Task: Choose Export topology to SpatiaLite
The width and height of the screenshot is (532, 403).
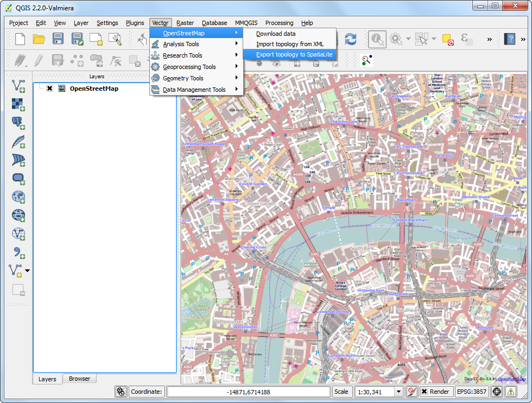Action: [294, 54]
